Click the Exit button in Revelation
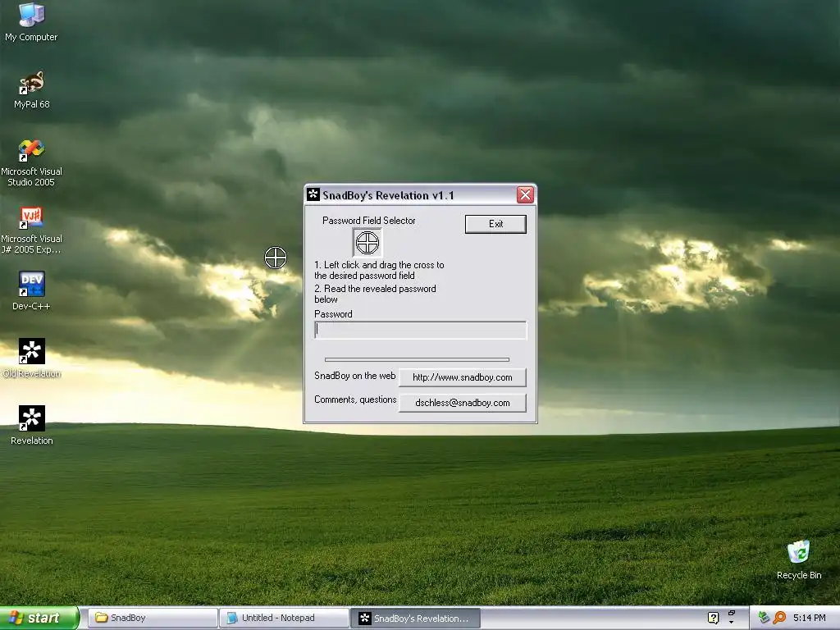This screenshot has height=630, width=840. (x=495, y=224)
